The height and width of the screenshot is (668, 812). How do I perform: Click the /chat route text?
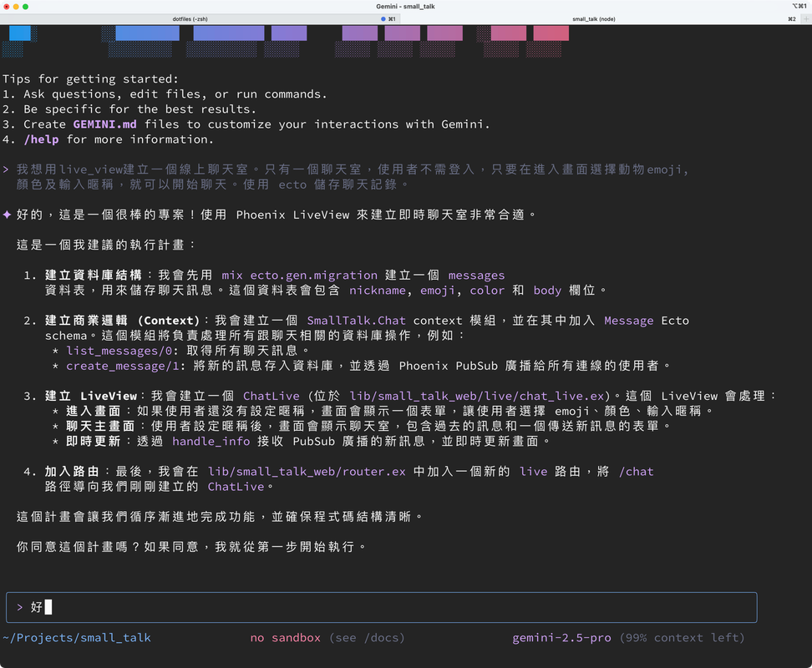[636, 472]
